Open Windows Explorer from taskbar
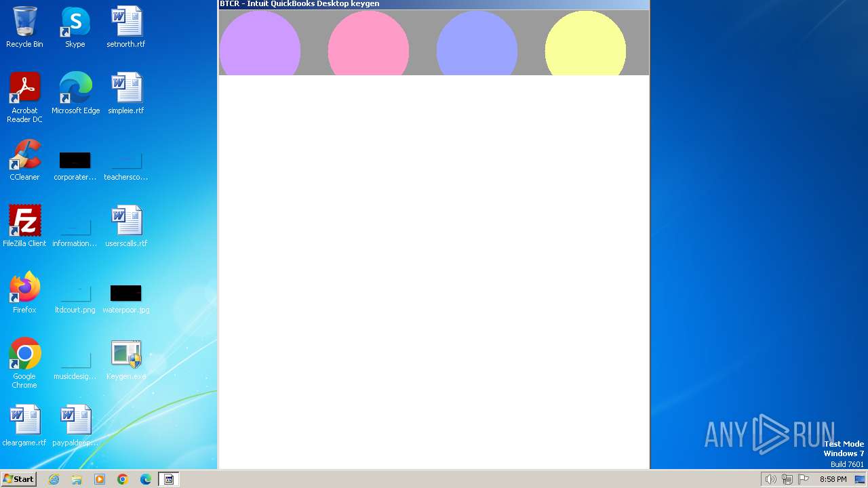868x488 pixels. pyautogui.click(x=77, y=479)
